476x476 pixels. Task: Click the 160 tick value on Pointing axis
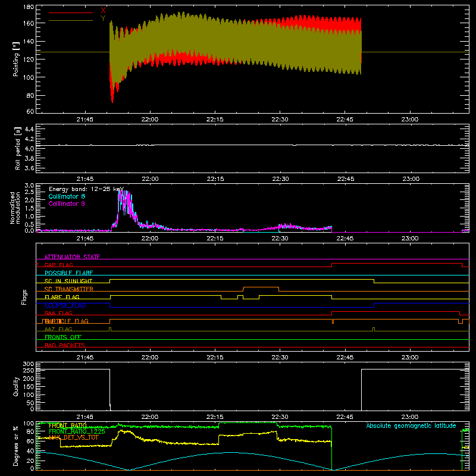(x=29, y=23)
